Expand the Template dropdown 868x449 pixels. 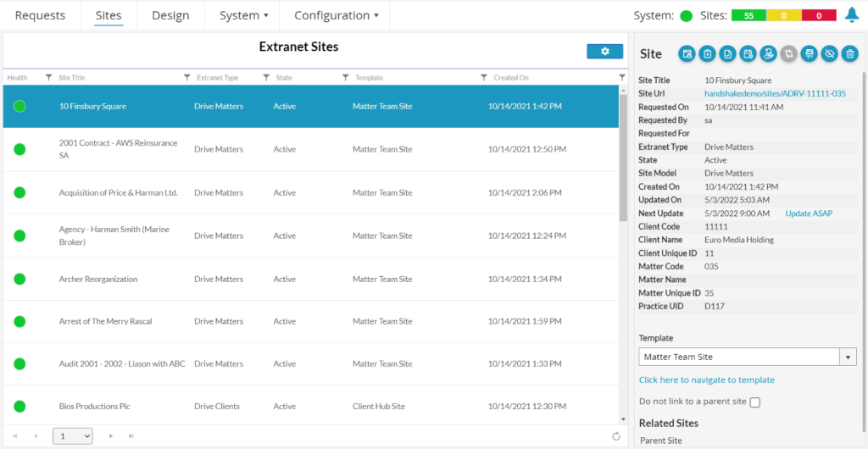(x=848, y=357)
